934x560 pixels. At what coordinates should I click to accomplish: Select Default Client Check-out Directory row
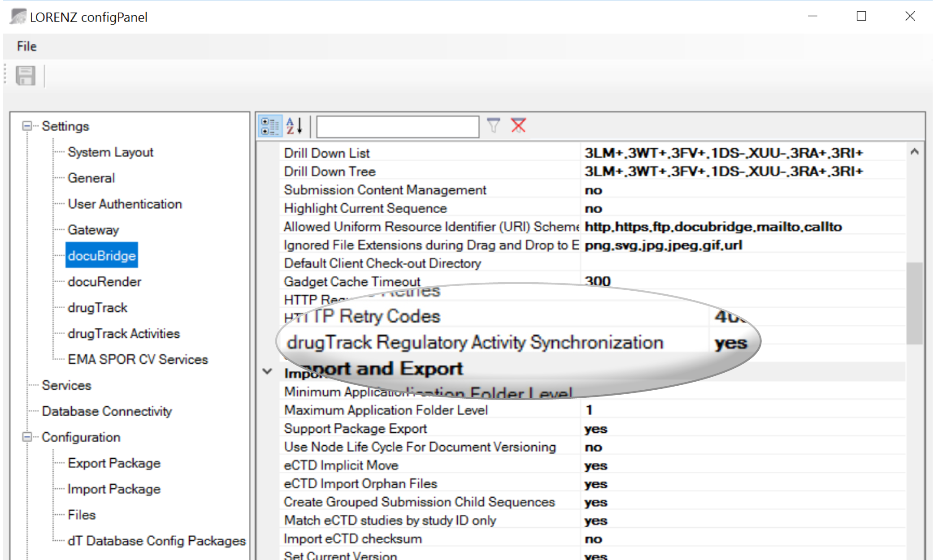click(382, 263)
